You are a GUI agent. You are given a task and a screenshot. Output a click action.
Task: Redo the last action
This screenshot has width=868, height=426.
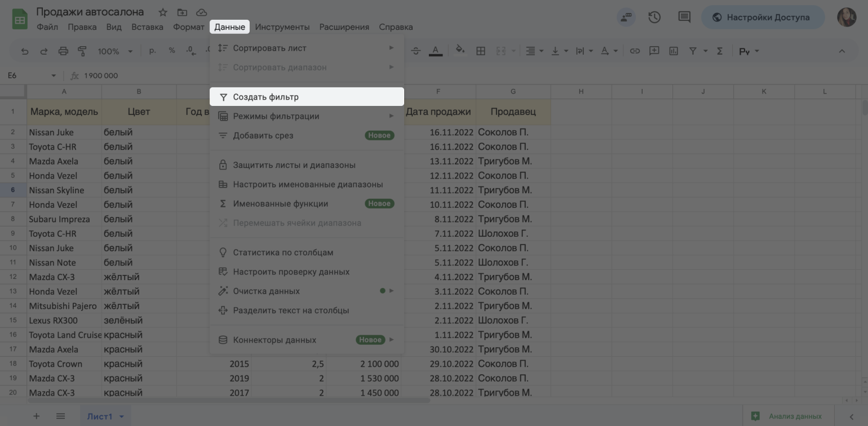pos(44,51)
